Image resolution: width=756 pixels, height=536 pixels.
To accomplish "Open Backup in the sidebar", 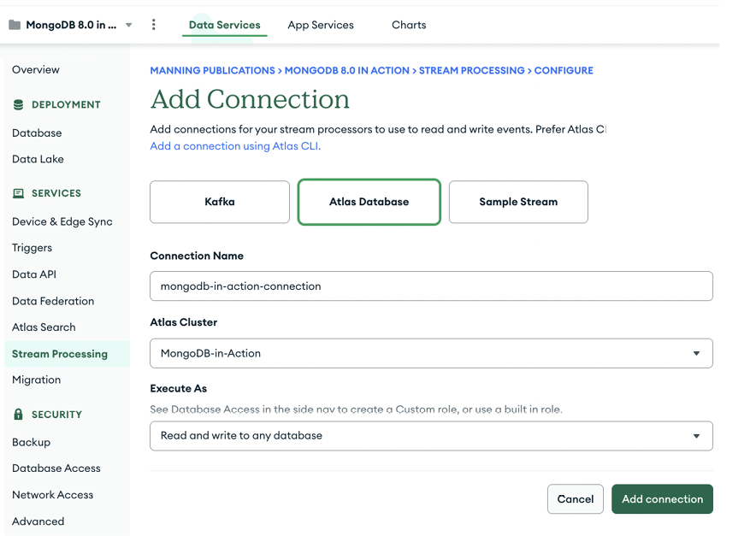I will click(32, 443).
